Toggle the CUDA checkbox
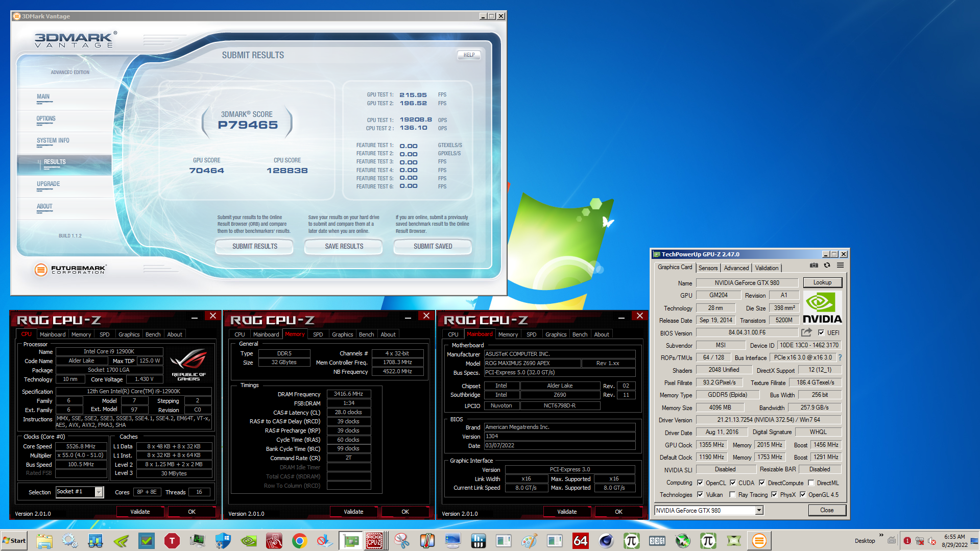980x551 pixels. point(733,483)
